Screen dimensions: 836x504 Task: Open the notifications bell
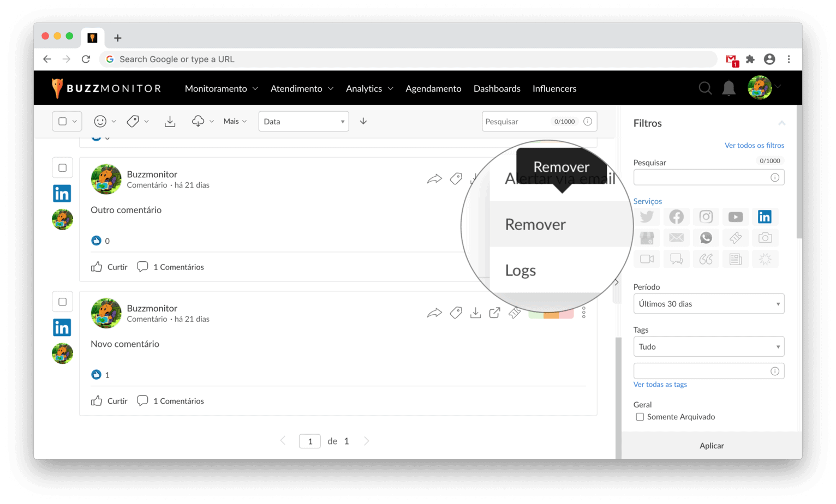(728, 88)
